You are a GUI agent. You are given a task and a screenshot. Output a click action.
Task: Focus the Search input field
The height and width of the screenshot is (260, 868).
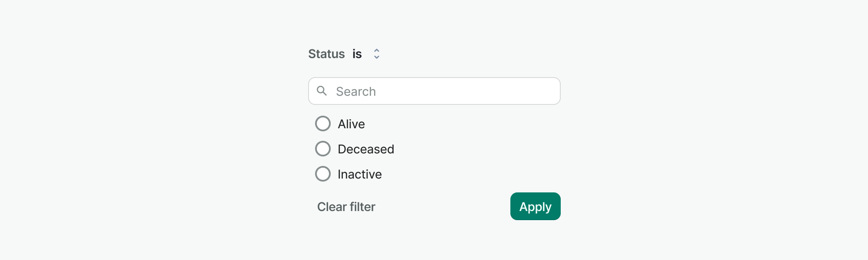pyautogui.click(x=434, y=91)
